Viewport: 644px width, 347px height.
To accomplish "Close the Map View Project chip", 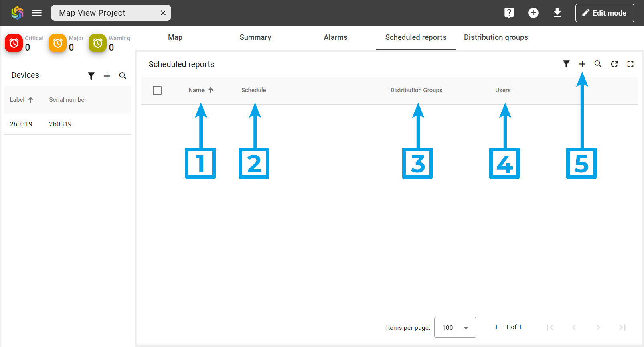I will [x=163, y=13].
